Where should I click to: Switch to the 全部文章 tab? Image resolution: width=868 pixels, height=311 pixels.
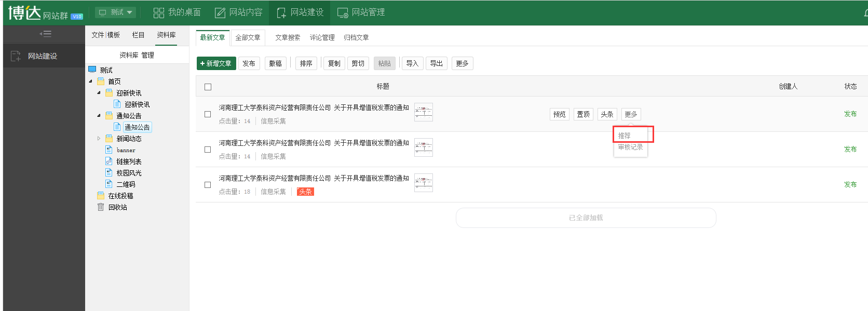tap(248, 37)
